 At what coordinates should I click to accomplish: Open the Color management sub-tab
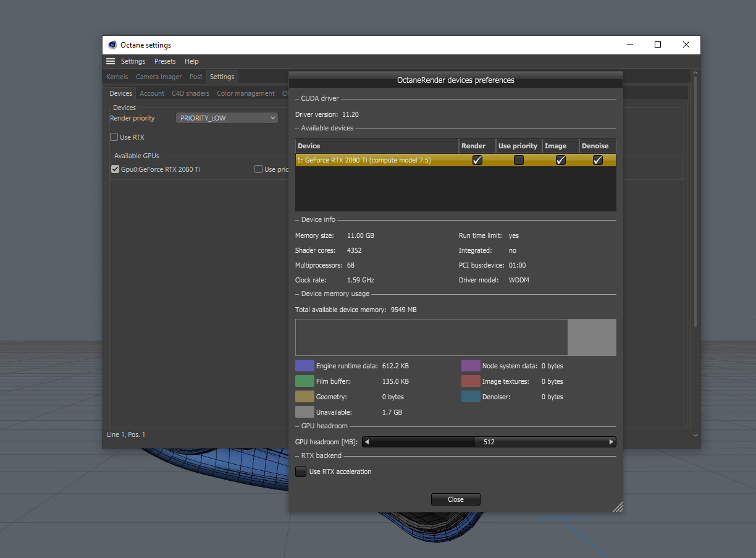[x=245, y=93]
